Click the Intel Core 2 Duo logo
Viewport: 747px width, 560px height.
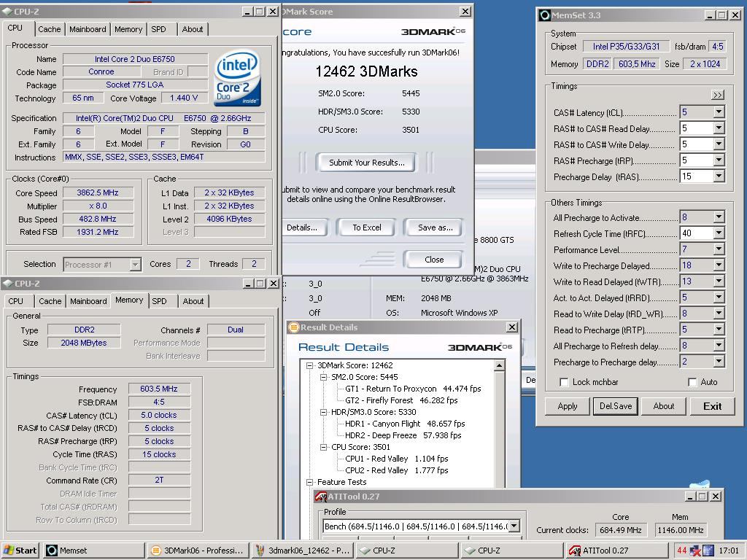pyautogui.click(x=237, y=78)
